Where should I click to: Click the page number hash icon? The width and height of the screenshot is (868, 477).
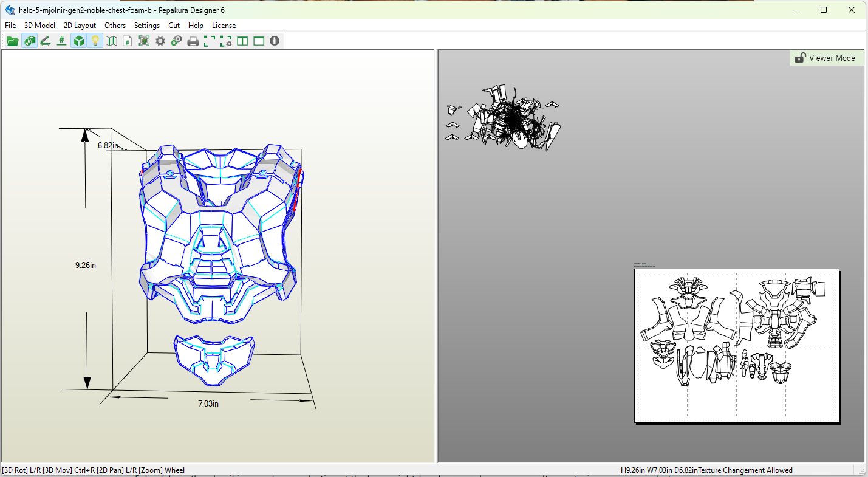128,41
